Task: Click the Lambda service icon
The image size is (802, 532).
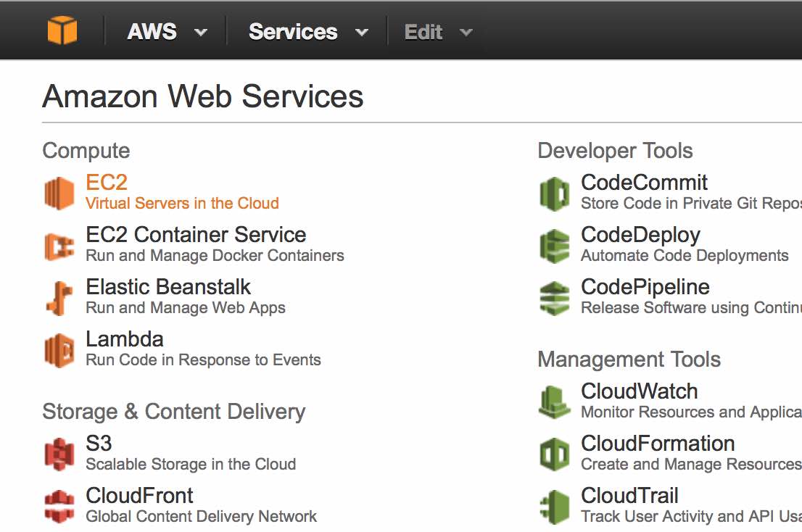Action: click(x=59, y=351)
